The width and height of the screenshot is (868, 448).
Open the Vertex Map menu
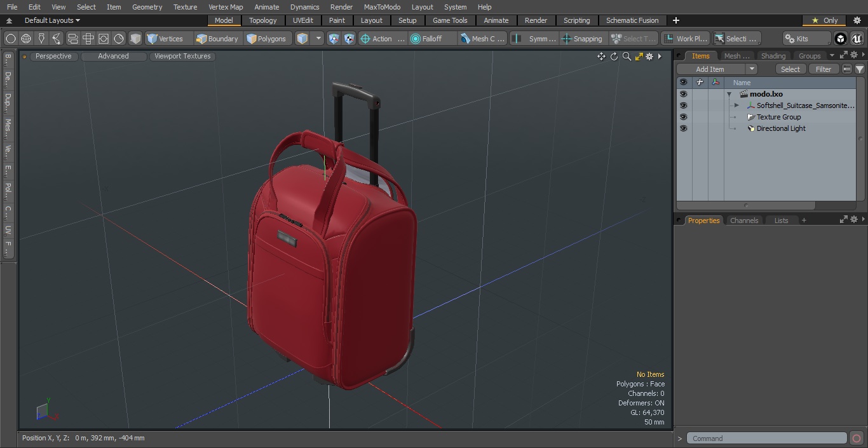tap(226, 7)
